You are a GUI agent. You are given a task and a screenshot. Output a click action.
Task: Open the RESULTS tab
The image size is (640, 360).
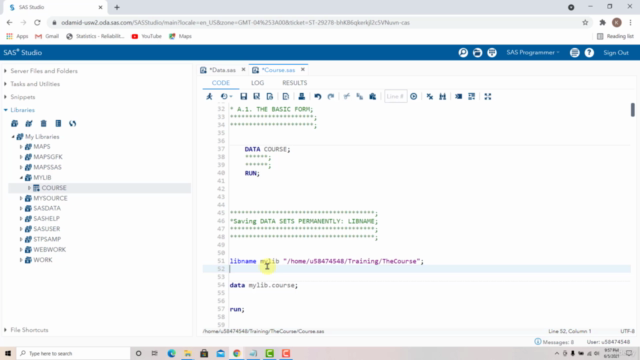click(x=295, y=83)
